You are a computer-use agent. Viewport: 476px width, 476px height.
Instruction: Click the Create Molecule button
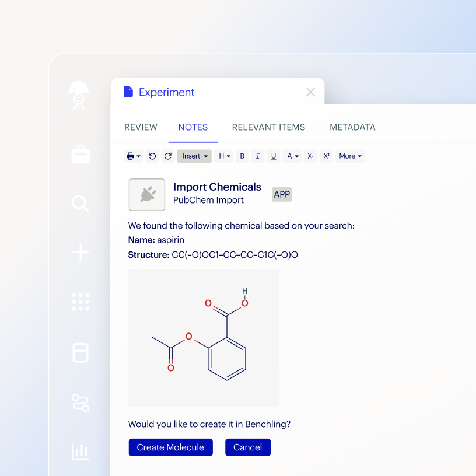pyautogui.click(x=170, y=447)
